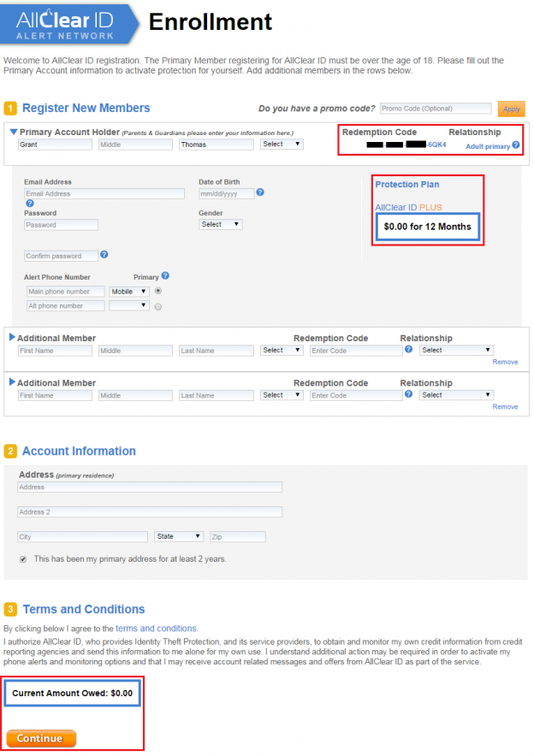Open the terms and conditions link
This screenshot has height=756, width=534.
[x=156, y=629]
